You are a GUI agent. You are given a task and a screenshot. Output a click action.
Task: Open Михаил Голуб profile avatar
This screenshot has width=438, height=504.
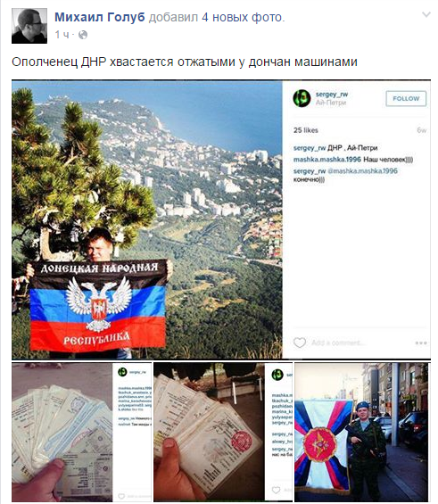29,26
